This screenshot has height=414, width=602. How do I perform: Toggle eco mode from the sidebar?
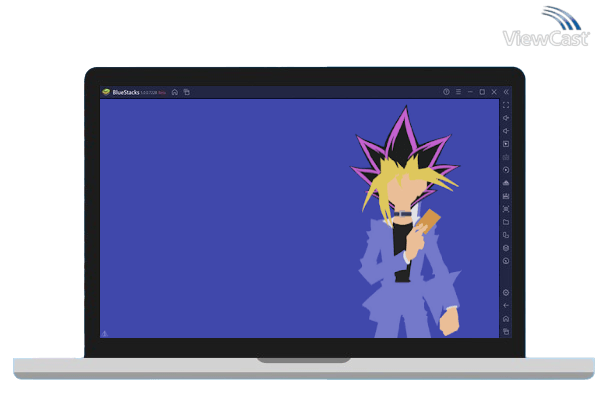pos(506,261)
